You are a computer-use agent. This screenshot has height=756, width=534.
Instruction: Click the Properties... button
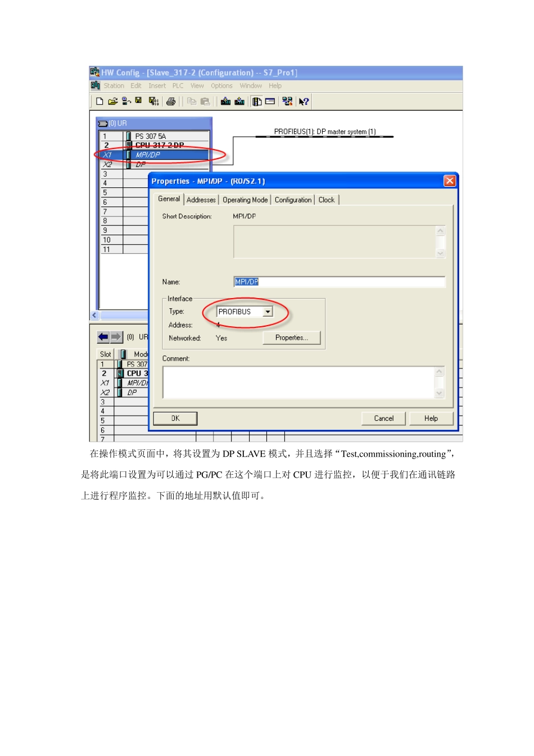click(292, 337)
